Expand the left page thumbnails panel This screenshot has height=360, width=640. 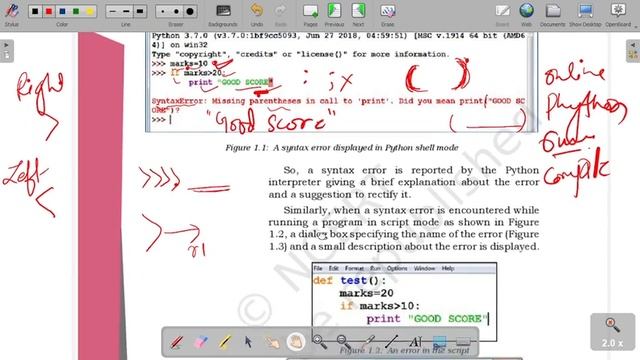click(x=7, y=51)
